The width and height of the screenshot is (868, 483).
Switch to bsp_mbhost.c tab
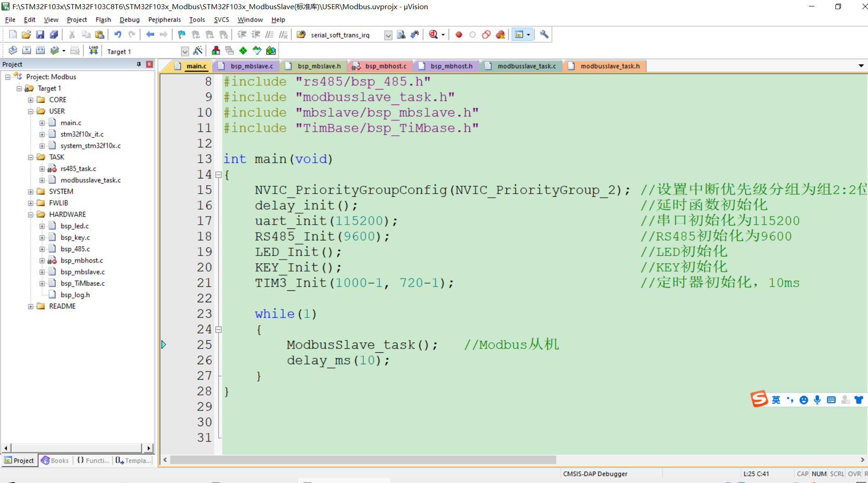[x=380, y=66]
